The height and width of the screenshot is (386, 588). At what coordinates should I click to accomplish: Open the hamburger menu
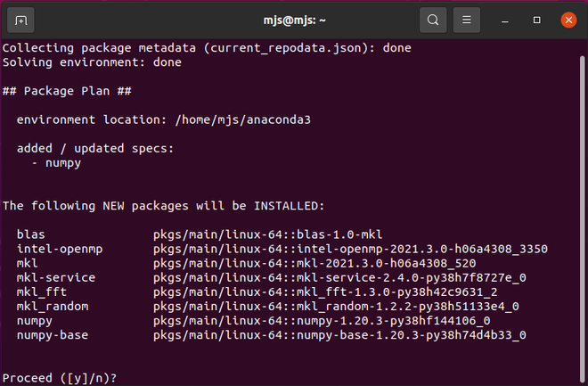pyautogui.click(x=467, y=20)
